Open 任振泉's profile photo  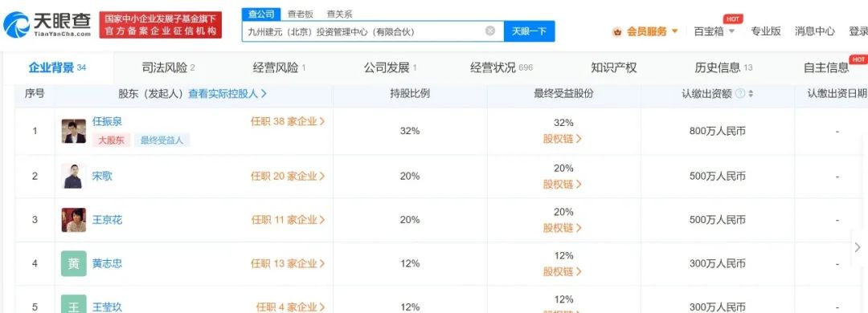[x=74, y=131]
